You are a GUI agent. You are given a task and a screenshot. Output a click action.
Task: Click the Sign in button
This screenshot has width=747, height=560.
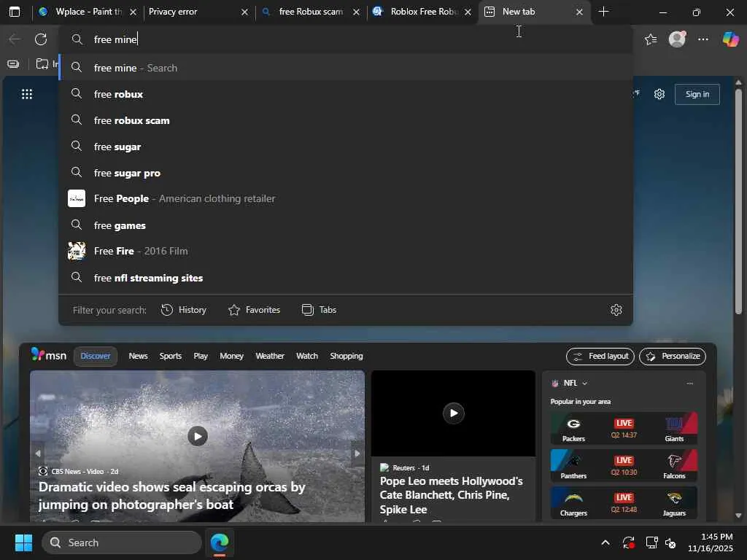click(x=697, y=94)
